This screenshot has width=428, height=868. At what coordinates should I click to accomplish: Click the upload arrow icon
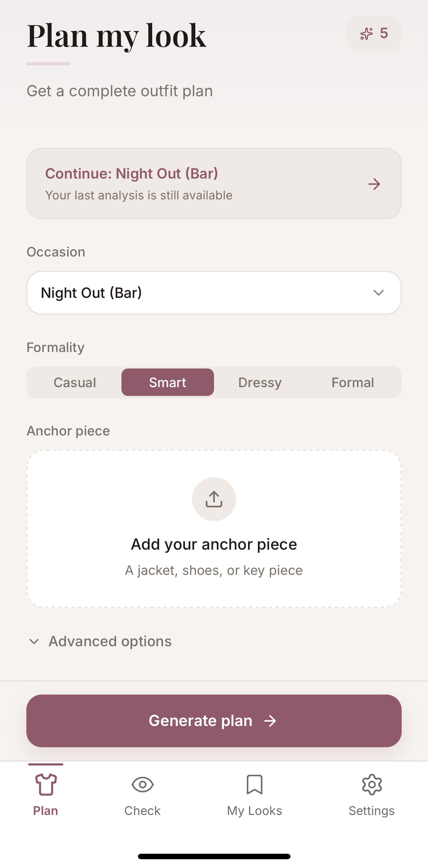214,499
